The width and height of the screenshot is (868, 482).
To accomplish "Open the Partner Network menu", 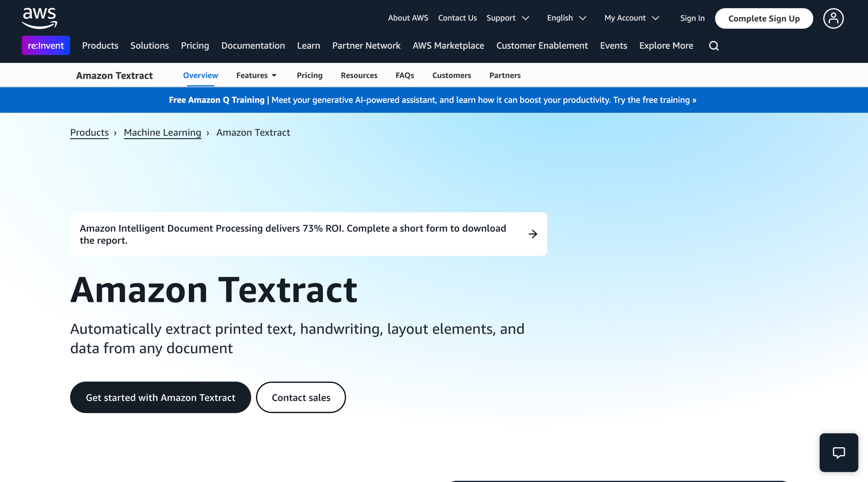I will 366,46.
